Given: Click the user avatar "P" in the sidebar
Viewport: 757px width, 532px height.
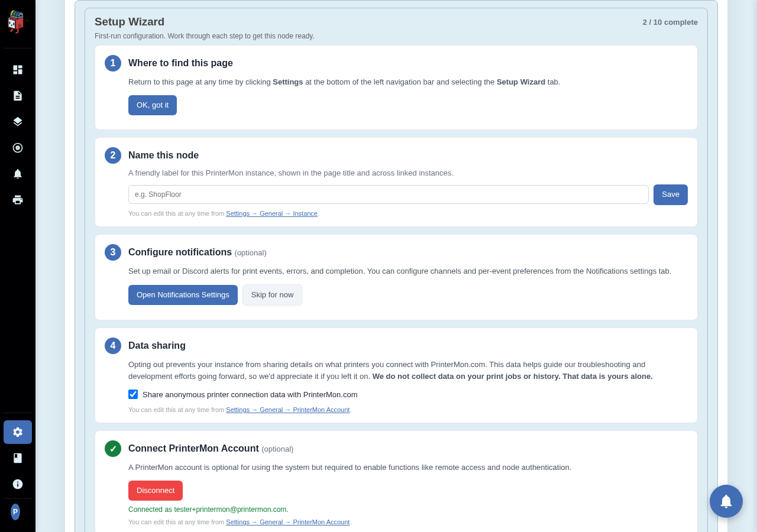Looking at the screenshot, I should click(15, 512).
